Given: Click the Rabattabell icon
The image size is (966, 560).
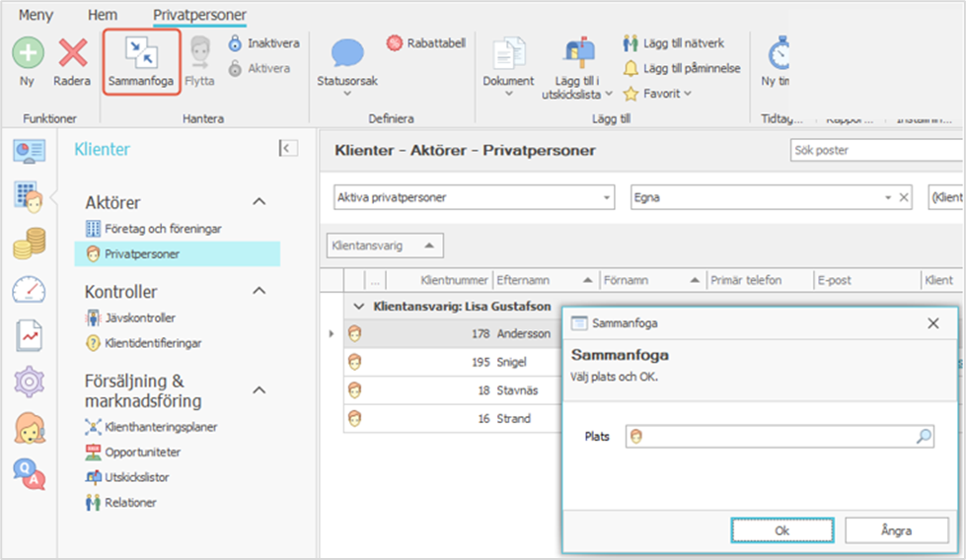Looking at the screenshot, I should 395,43.
